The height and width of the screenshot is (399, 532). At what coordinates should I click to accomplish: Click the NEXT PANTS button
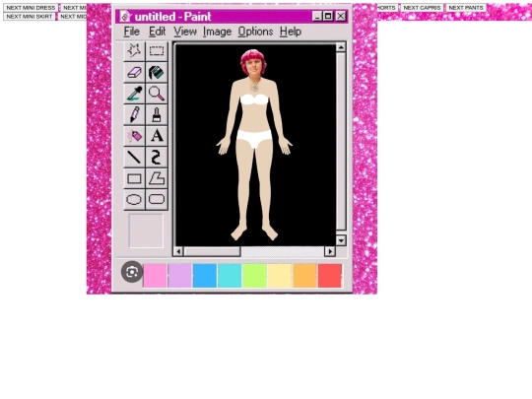coord(466,8)
